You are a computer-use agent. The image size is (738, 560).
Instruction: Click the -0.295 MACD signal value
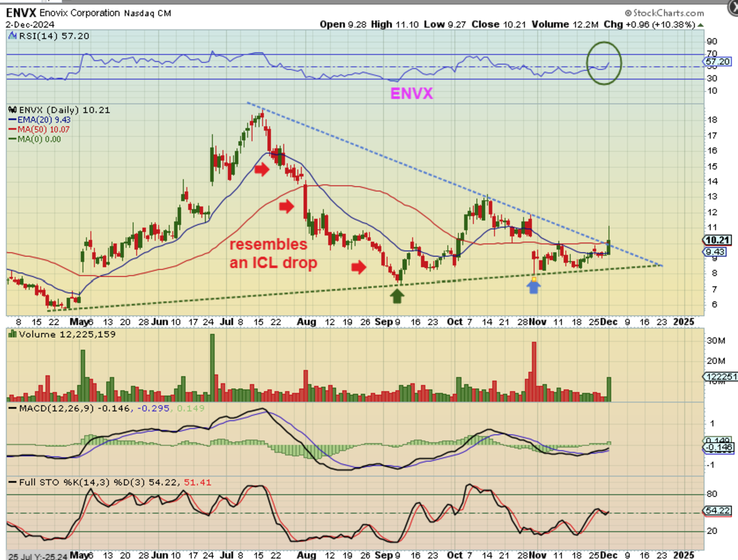154,408
